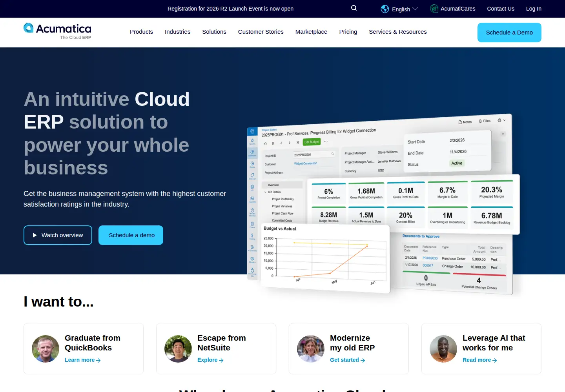Click the Acumatica logo
This screenshot has width=565, height=392.
57,31
